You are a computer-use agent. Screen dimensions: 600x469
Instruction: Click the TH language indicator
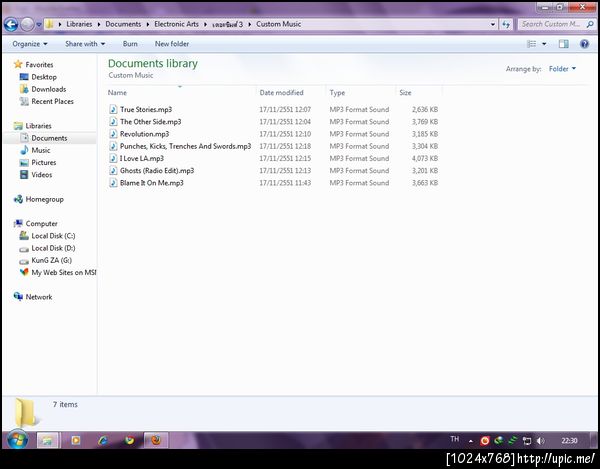click(455, 439)
